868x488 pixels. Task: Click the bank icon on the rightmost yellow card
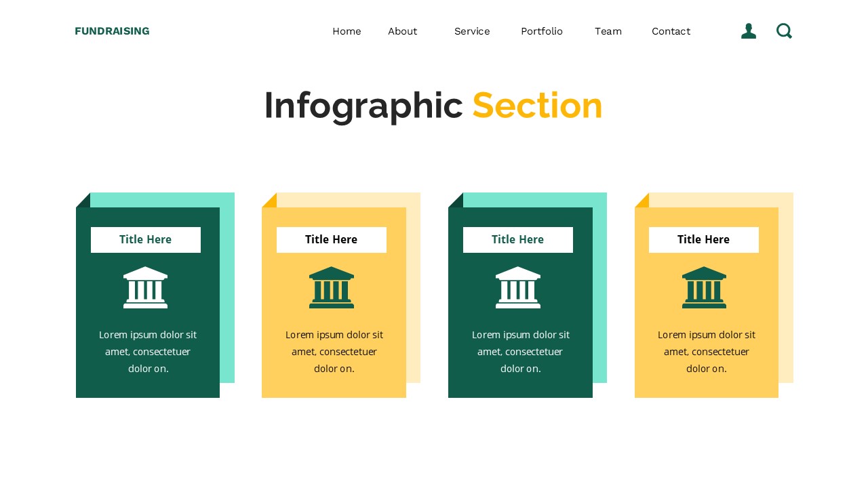pyautogui.click(x=704, y=287)
